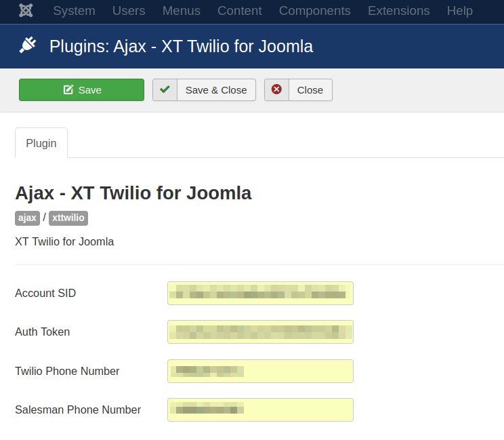
Task: Focus the Twilio Phone Number field
Action: 260,371
